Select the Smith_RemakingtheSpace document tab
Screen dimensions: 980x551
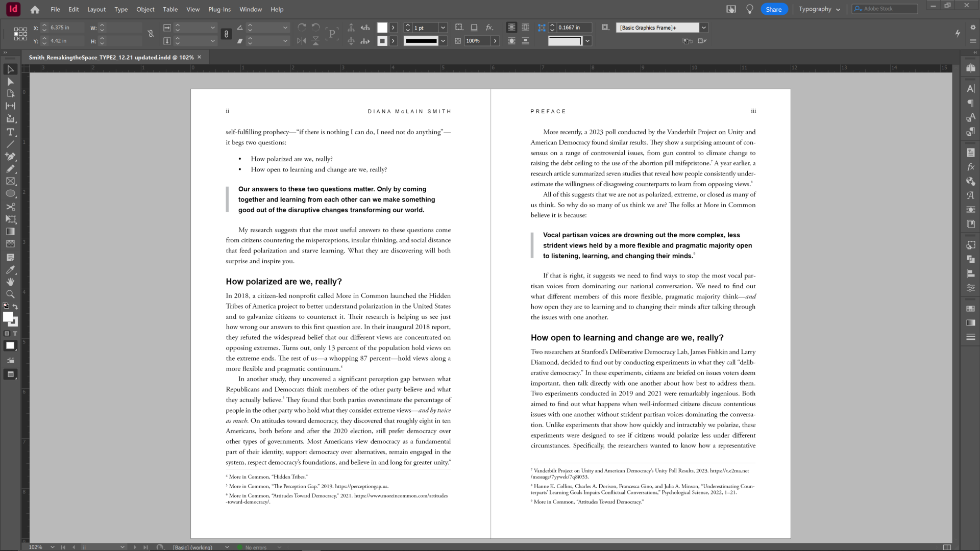[x=111, y=57]
